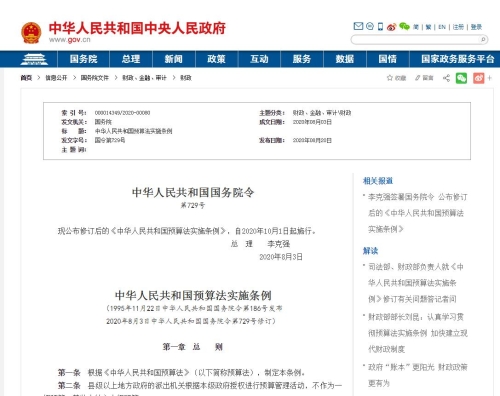Share via red Weibo square button

pyautogui.click(x=479, y=78)
